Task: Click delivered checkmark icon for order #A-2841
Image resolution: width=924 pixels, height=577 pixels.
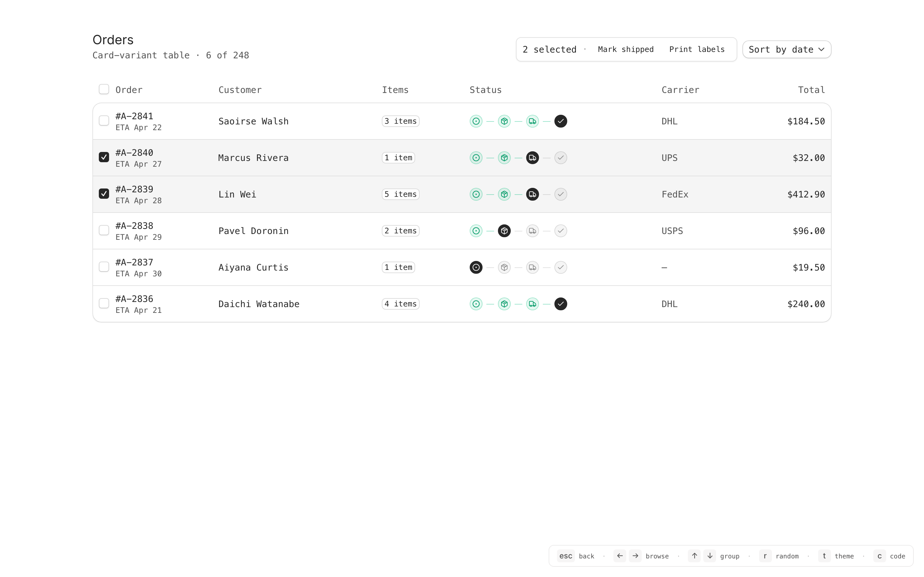Action: 560,121
